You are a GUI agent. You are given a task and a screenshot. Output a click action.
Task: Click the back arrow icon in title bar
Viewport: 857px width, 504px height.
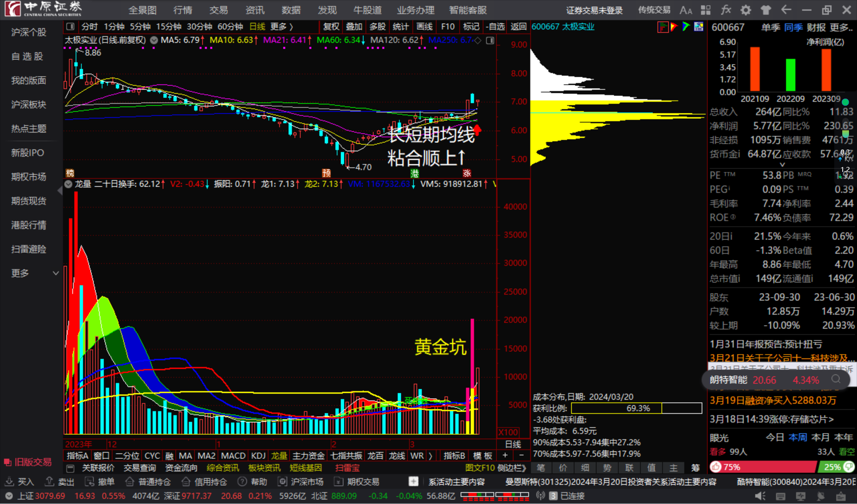tap(786, 10)
